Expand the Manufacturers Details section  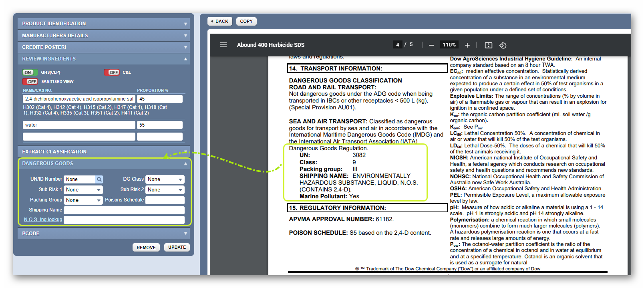[x=104, y=36]
